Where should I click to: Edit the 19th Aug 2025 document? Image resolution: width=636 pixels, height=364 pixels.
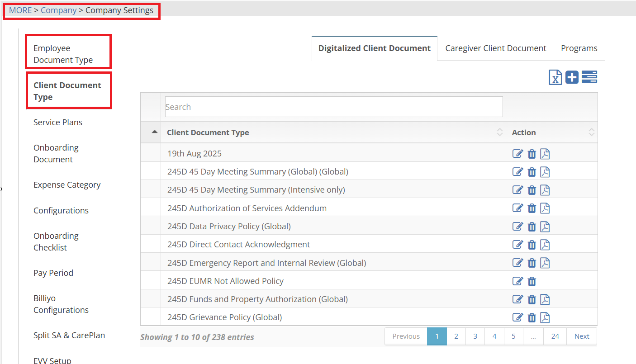517,154
